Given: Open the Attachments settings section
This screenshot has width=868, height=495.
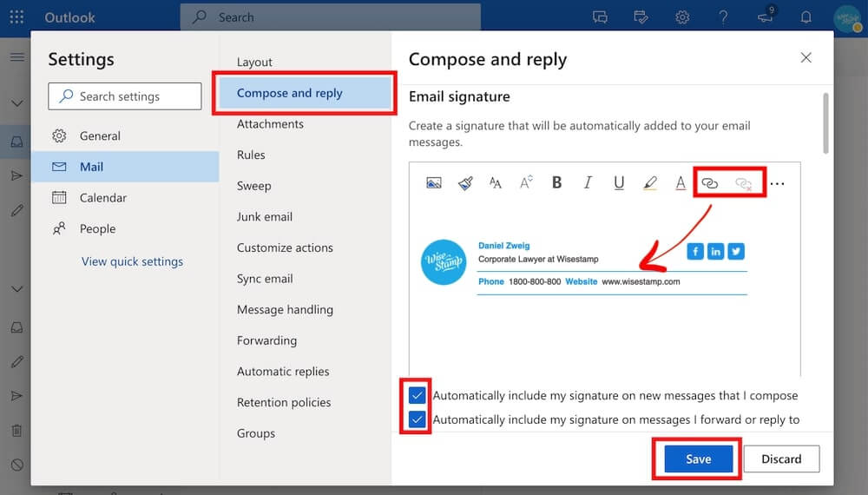Looking at the screenshot, I should 270,124.
